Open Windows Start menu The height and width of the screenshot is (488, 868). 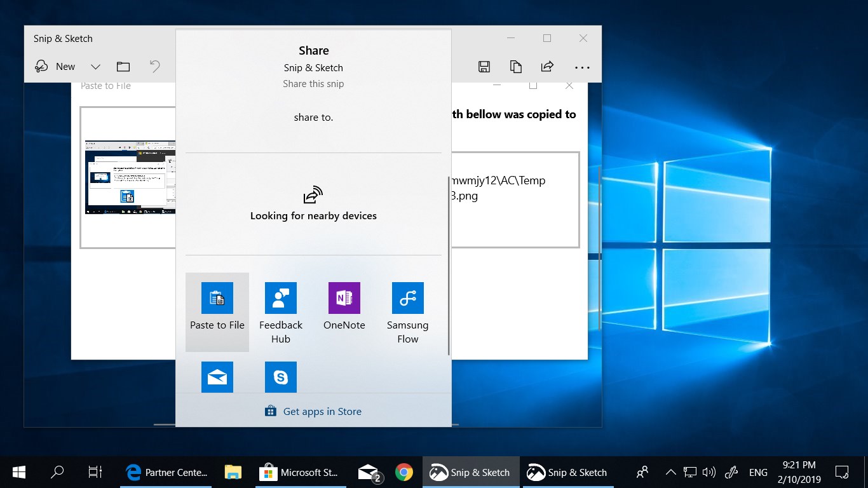19,472
